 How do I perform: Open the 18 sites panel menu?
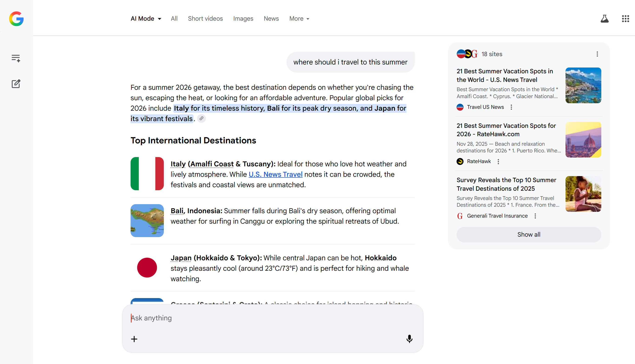pyautogui.click(x=597, y=54)
